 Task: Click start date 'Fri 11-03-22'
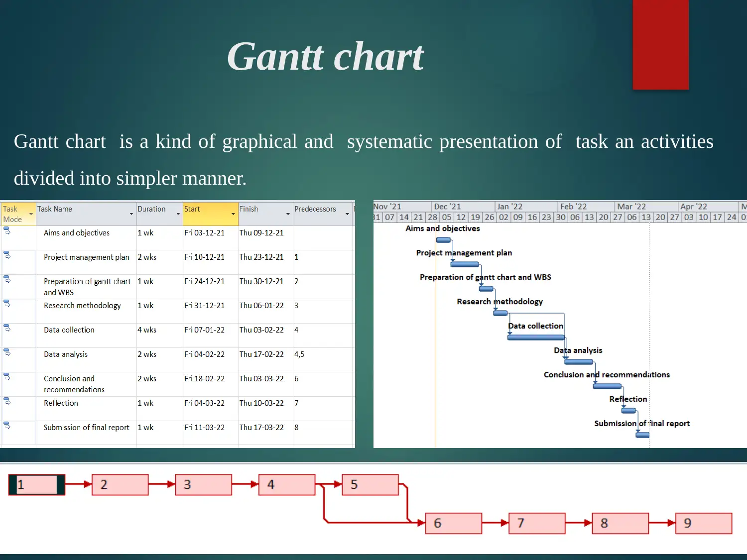point(210,433)
